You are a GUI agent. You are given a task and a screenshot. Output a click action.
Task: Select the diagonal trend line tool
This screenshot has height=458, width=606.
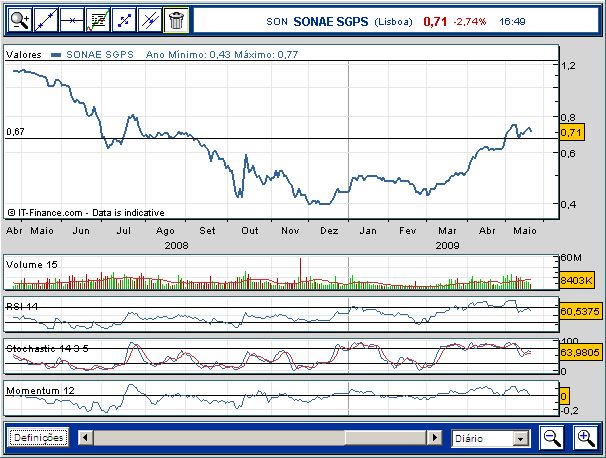tap(46, 20)
